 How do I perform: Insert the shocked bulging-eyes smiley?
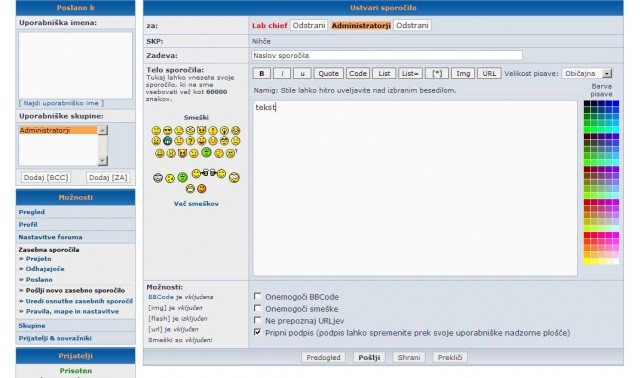[x=190, y=130]
